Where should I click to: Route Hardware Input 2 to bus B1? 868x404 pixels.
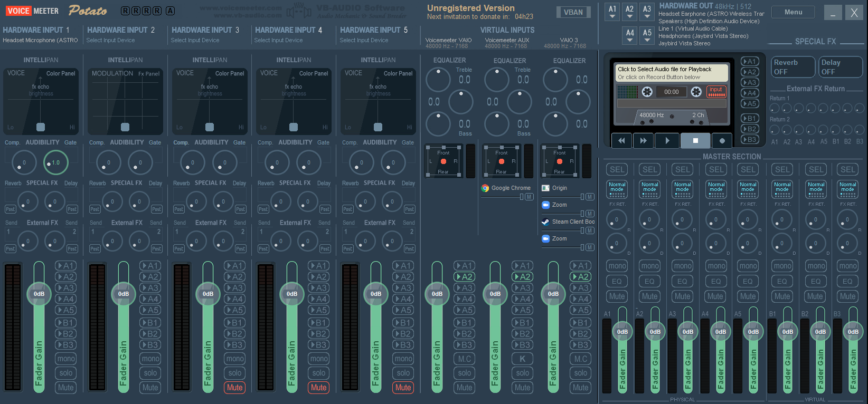150,323
